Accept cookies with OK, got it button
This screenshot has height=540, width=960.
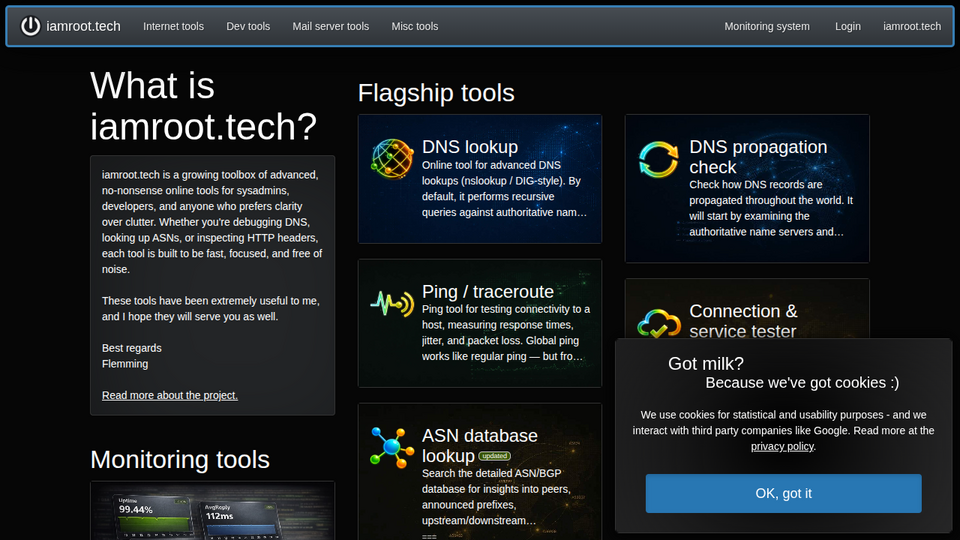[783, 493]
